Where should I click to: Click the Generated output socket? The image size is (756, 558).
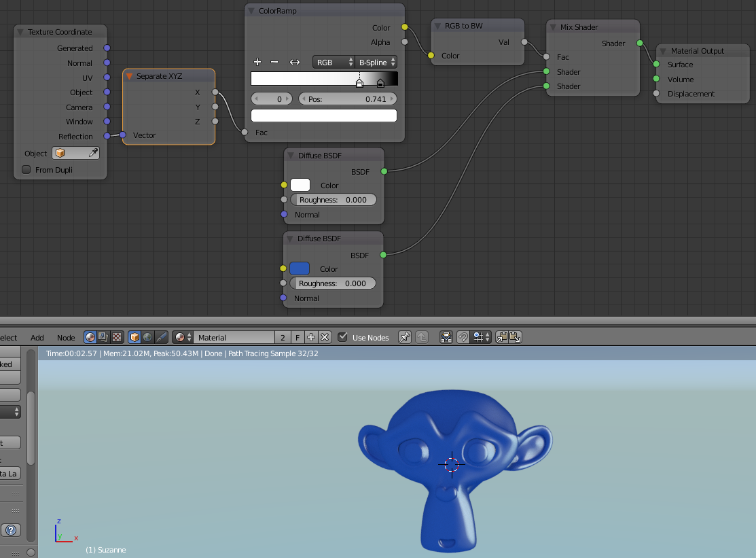point(107,48)
